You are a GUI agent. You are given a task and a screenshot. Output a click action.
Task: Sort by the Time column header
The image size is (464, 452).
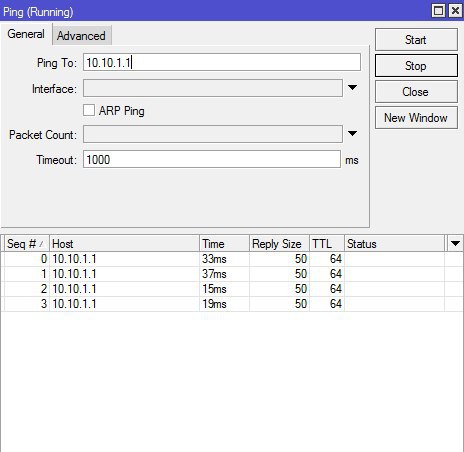pyautogui.click(x=224, y=244)
